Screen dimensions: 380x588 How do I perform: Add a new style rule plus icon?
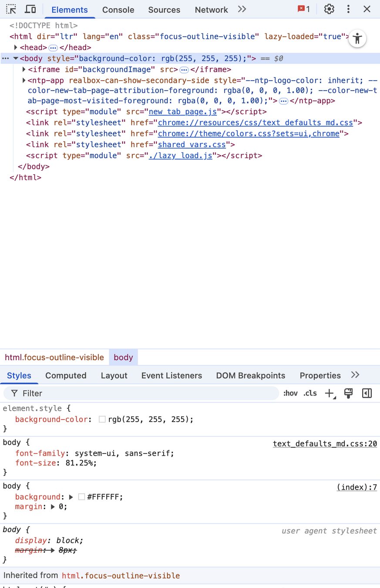coord(330,393)
